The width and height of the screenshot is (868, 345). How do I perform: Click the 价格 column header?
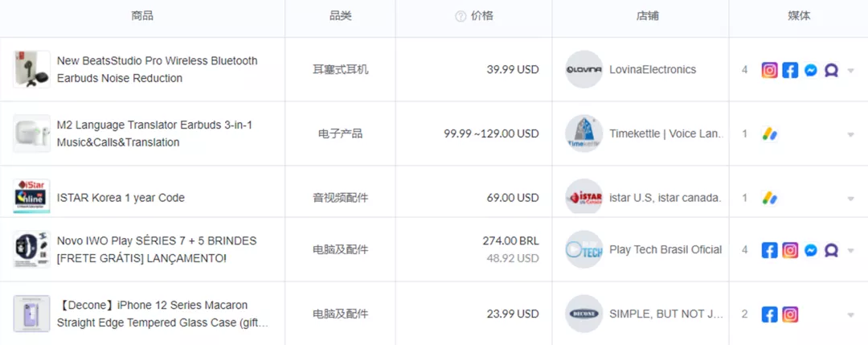481,16
